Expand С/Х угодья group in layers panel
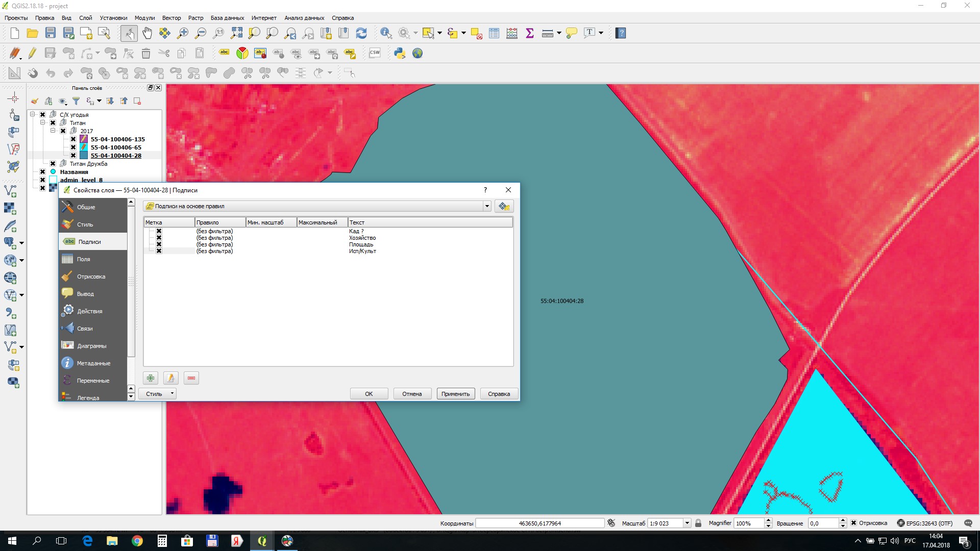The image size is (980, 551). pyautogui.click(x=32, y=114)
